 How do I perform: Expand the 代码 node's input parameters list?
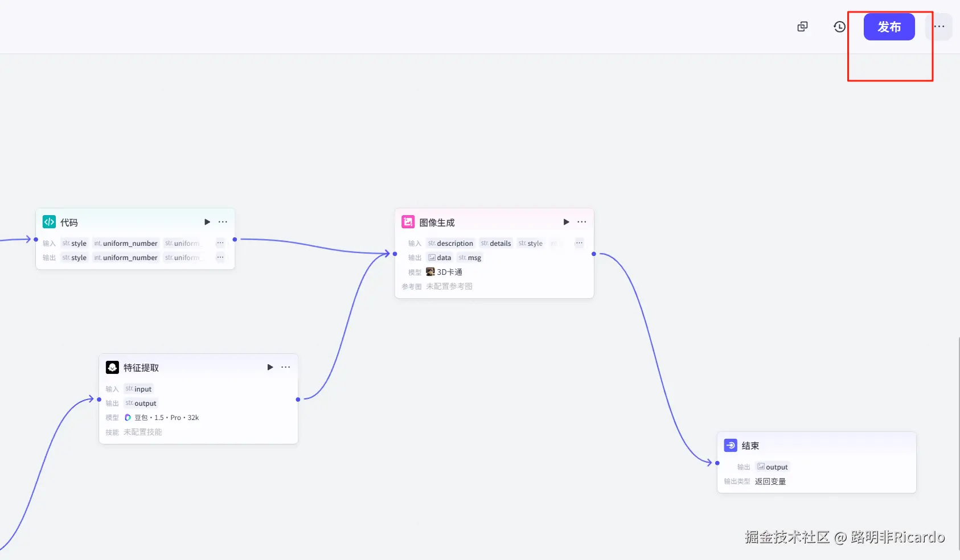[x=220, y=243]
